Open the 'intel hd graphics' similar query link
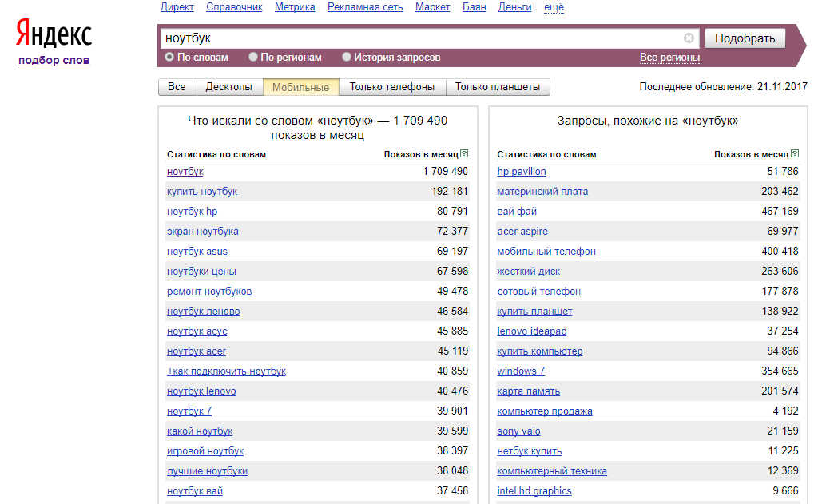Viewport: 822px width, 504px height. pyautogui.click(x=534, y=491)
